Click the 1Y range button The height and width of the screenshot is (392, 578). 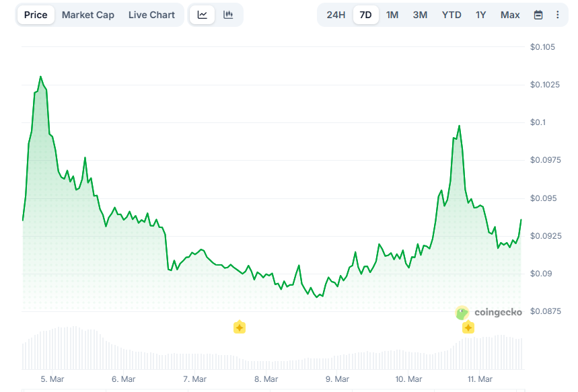pos(480,14)
